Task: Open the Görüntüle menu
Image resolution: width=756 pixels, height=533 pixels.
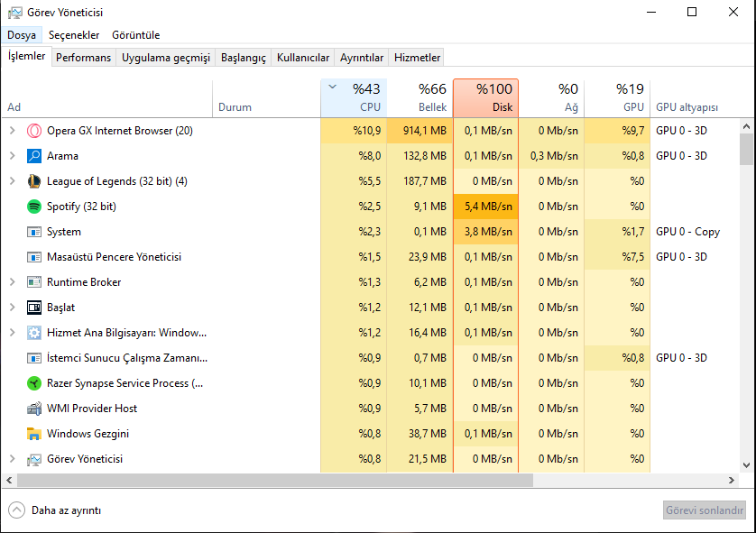Action: click(x=136, y=35)
